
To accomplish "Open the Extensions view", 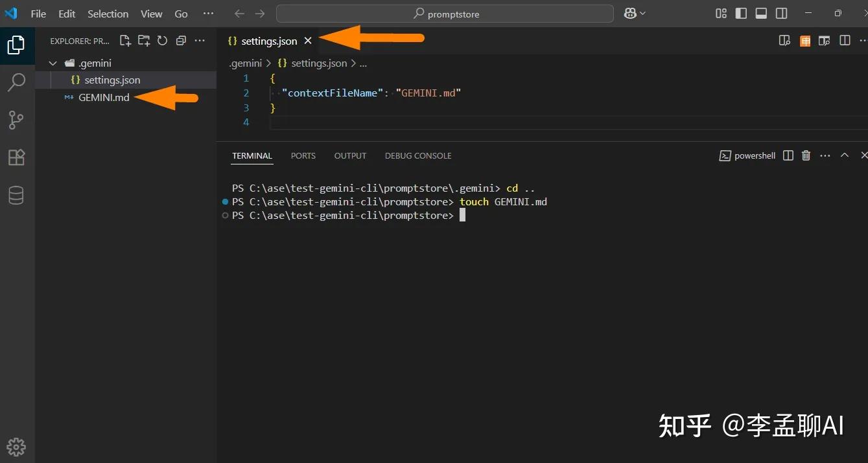I will tap(17, 157).
